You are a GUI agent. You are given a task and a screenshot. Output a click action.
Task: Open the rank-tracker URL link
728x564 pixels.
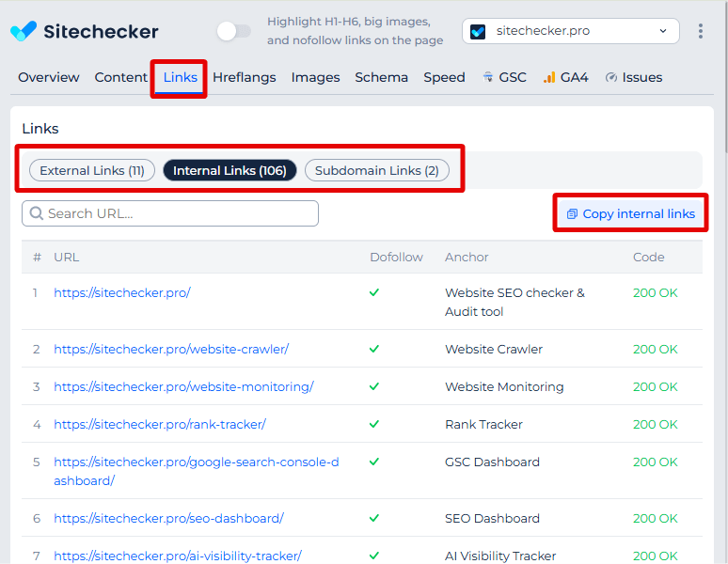click(160, 424)
